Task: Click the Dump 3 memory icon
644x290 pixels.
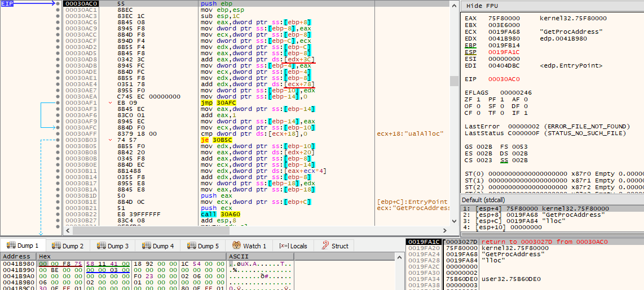Action: (x=101, y=246)
